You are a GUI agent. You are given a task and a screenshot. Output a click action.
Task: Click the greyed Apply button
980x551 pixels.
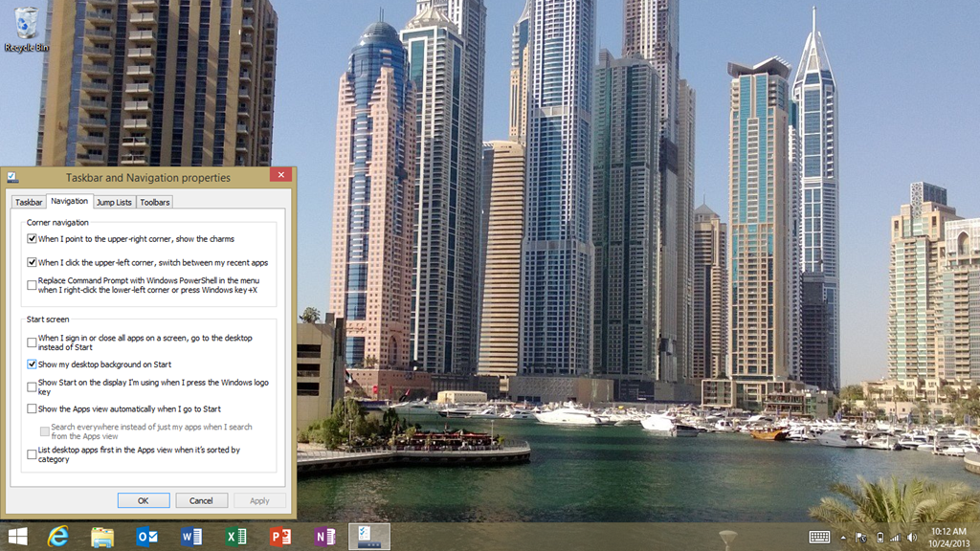click(259, 500)
